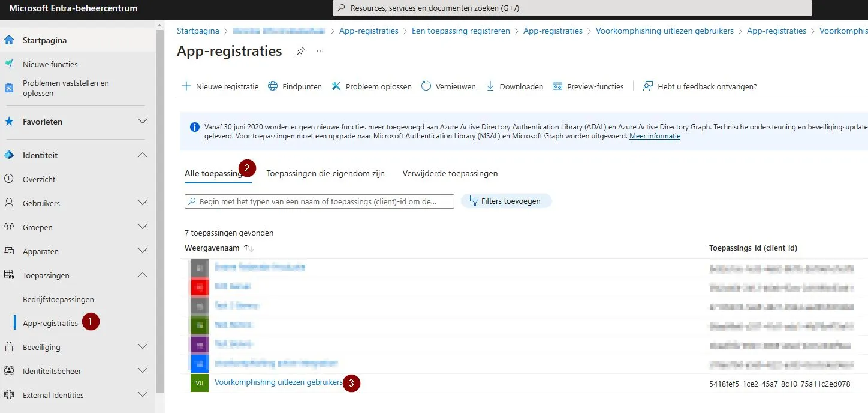Collapse the Identiteit section
Image resolution: width=868 pixels, height=413 pixels.
(143, 155)
